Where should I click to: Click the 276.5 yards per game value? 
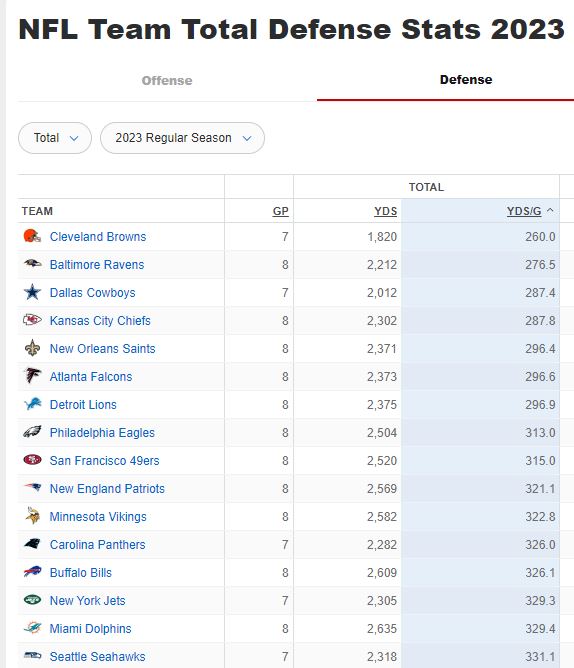tap(540, 265)
